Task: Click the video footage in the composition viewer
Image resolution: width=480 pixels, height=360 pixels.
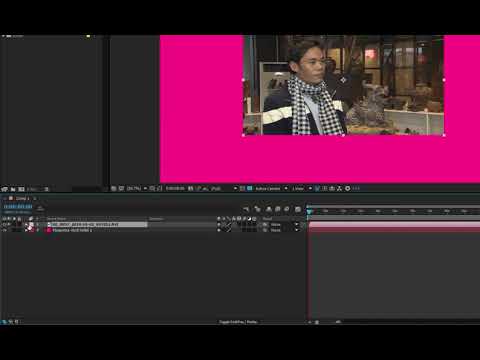Action: (x=343, y=85)
